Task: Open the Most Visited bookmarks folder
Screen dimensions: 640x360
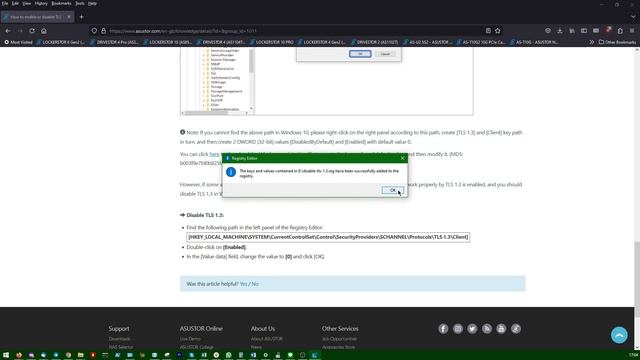Action: tap(18, 42)
